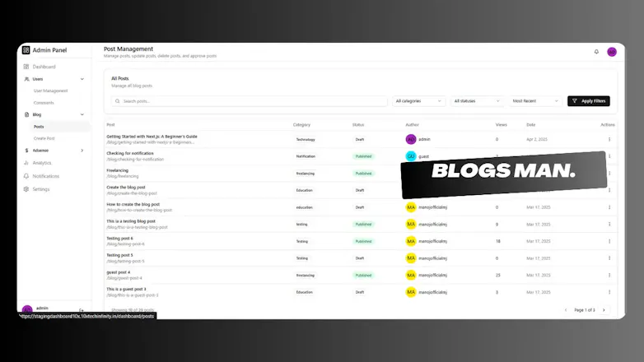Viewport: 644px width, 362px height.
Task: Open Settings in sidebar
Action: [x=41, y=189]
